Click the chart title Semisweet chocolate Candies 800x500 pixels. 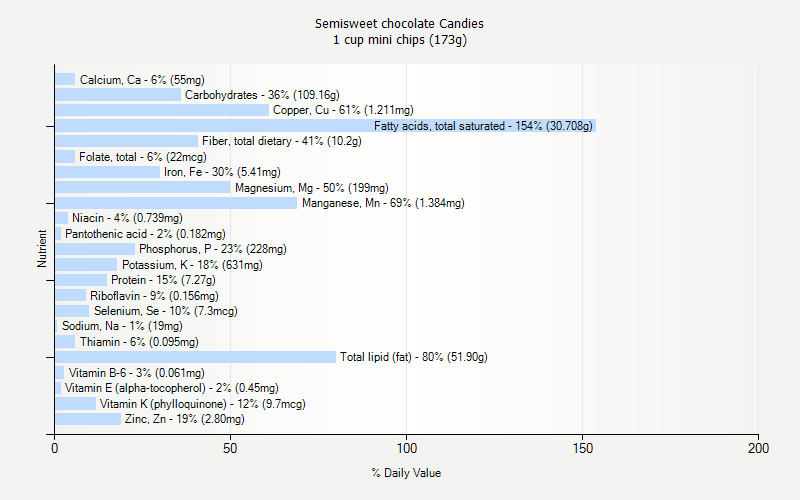[399, 23]
